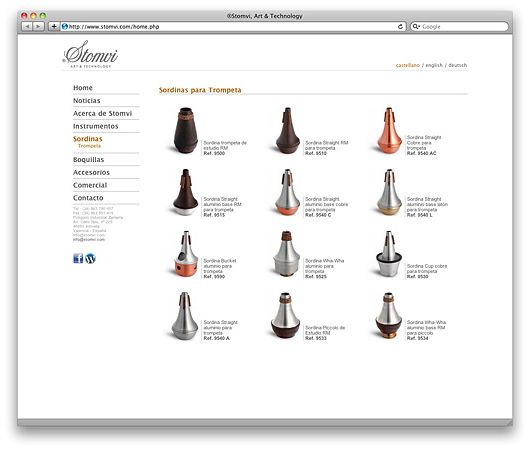Open the WordPress blog icon
The width and height of the screenshot is (530, 450).
point(90,258)
